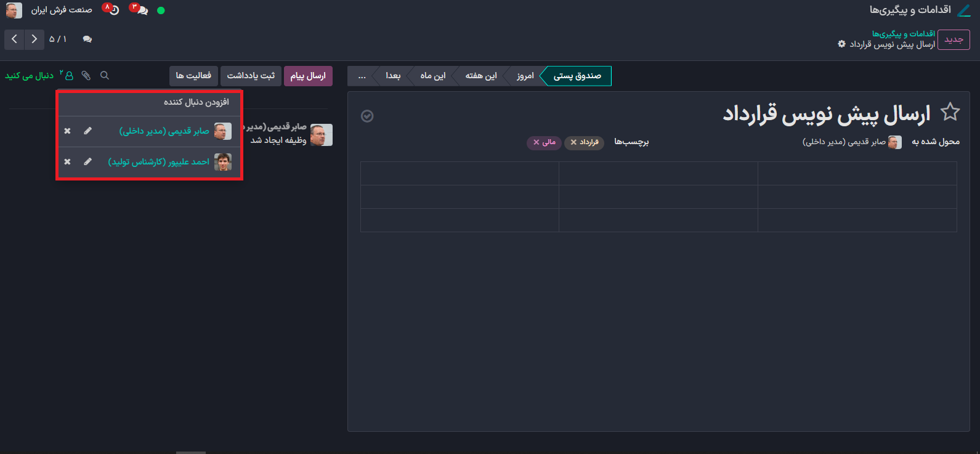Open the user avatar menu at top

pyautogui.click(x=14, y=10)
